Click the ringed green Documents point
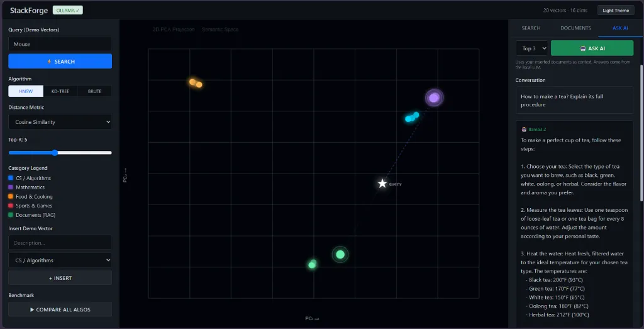The width and height of the screenshot is (644, 329). pos(340,254)
